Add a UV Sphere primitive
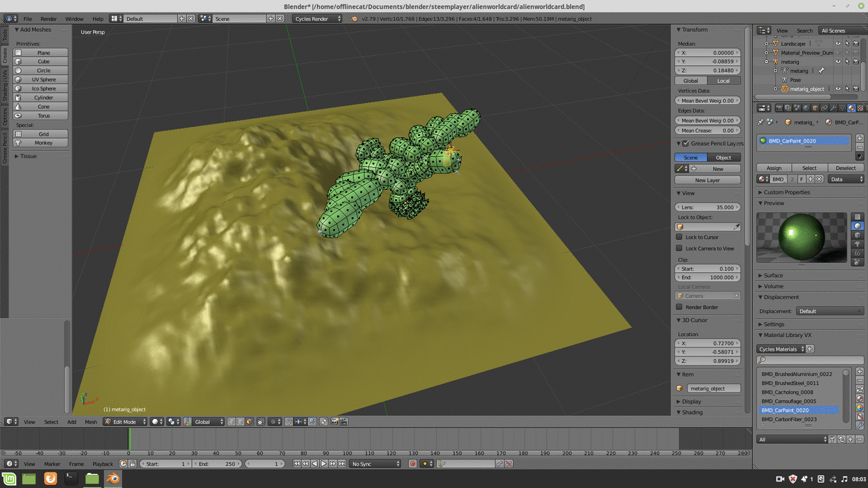This screenshot has height=488, width=868. click(x=43, y=79)
